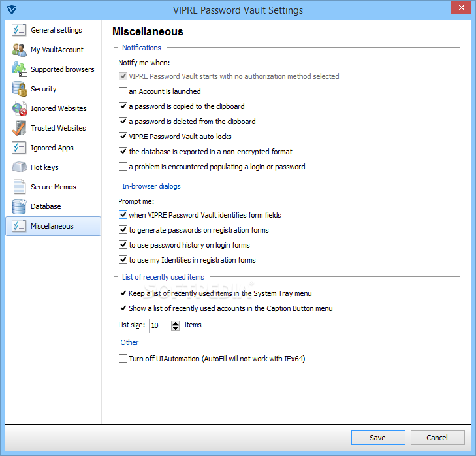Collapse the In-browser dialogs group
The height and width of the screenshot is (456, 476).
tap(116, 186)
